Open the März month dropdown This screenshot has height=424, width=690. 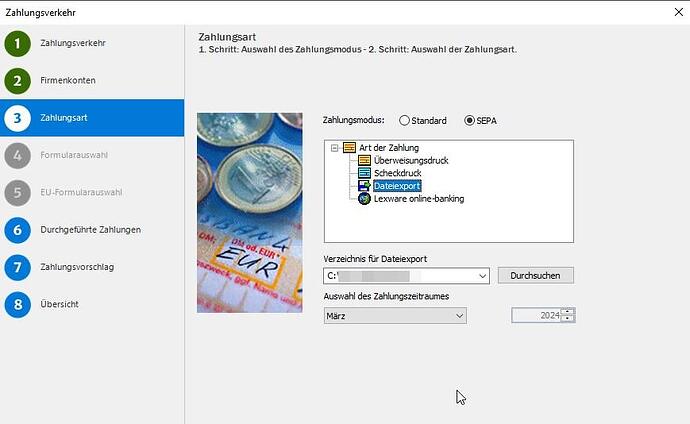point(460,316)
